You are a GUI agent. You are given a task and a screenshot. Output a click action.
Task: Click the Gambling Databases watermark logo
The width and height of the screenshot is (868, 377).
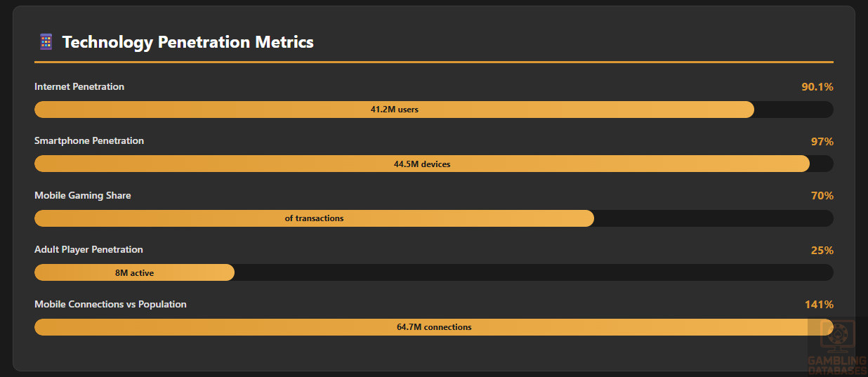pyautogui.click(x=838, y=336)
